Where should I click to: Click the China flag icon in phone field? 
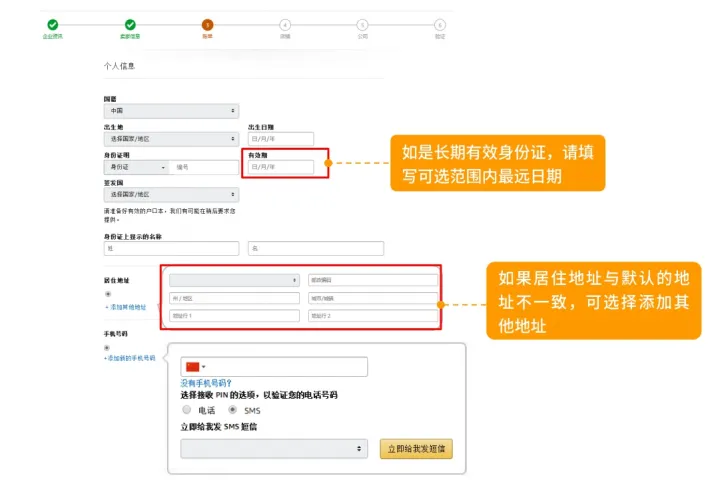point(193,367)
